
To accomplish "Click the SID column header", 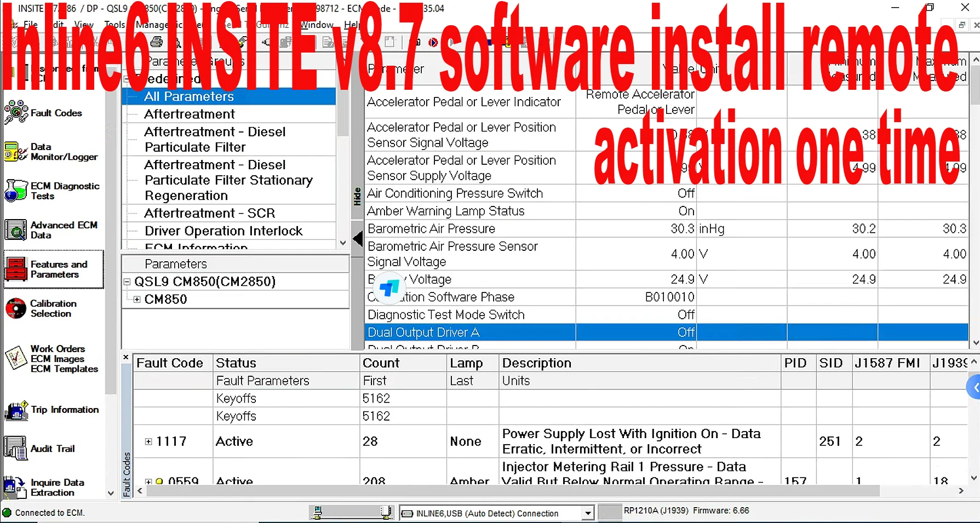I will coord(833,363).
